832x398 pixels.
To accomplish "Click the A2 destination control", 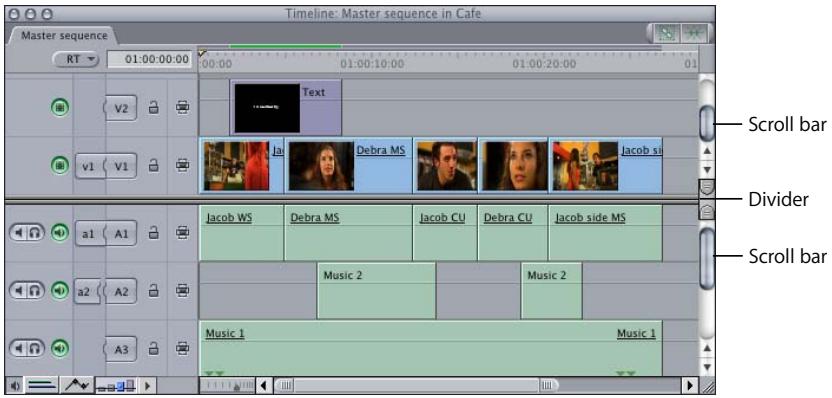I will coord(120,291).
